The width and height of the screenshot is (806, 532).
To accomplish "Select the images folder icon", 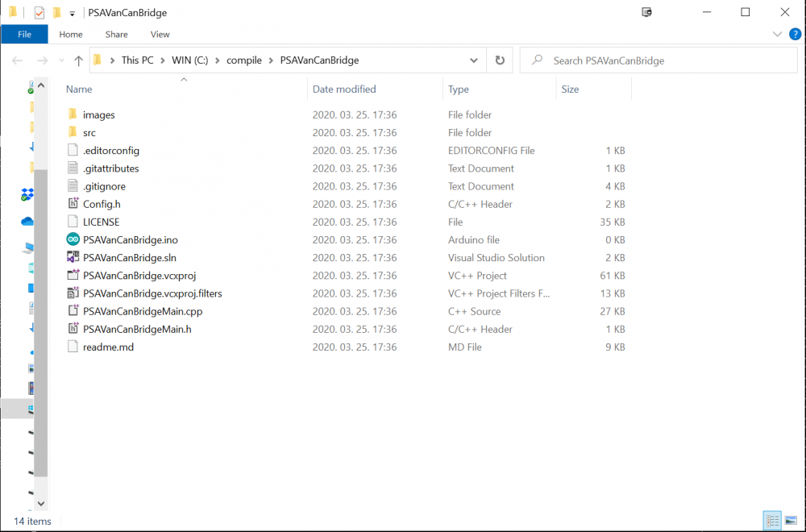I will pos(73,114).
